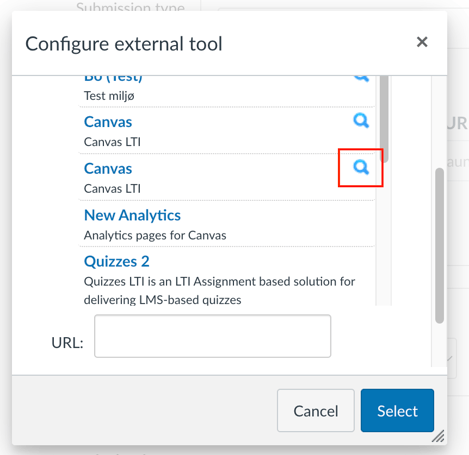
Task: Click the Quizzes LTI description paragraph
Action: click(x=219, y=291)
